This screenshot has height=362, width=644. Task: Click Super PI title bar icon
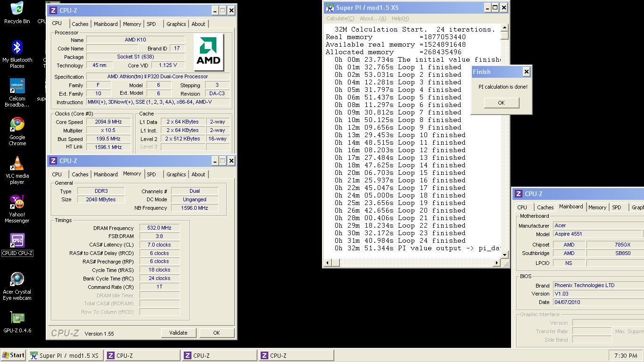(330, 8)
